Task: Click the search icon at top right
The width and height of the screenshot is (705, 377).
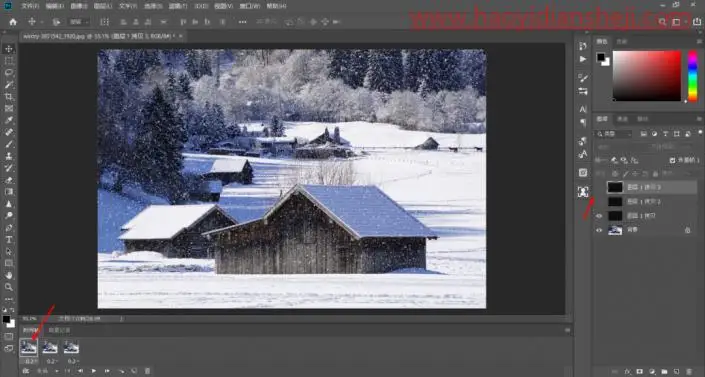Action: 662,22
